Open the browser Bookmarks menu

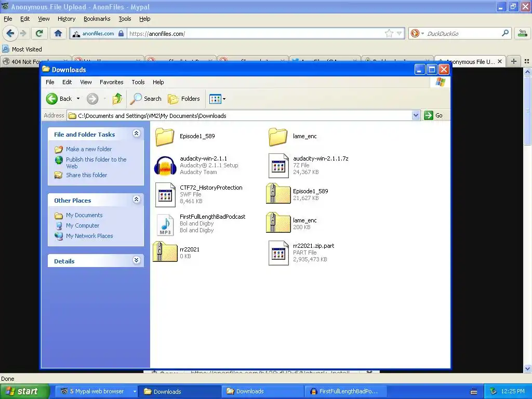pyautogui.click(x=97, y=19)
